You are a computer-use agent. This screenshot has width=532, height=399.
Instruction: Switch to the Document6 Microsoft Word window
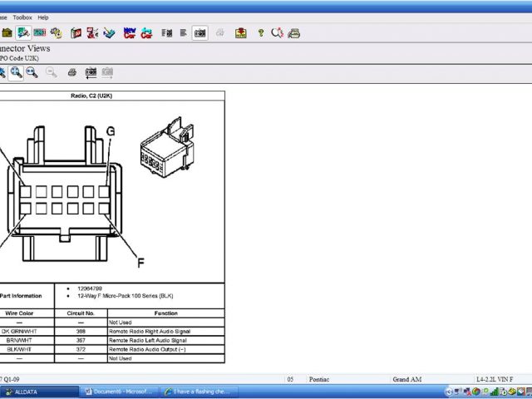click(119, 391)
